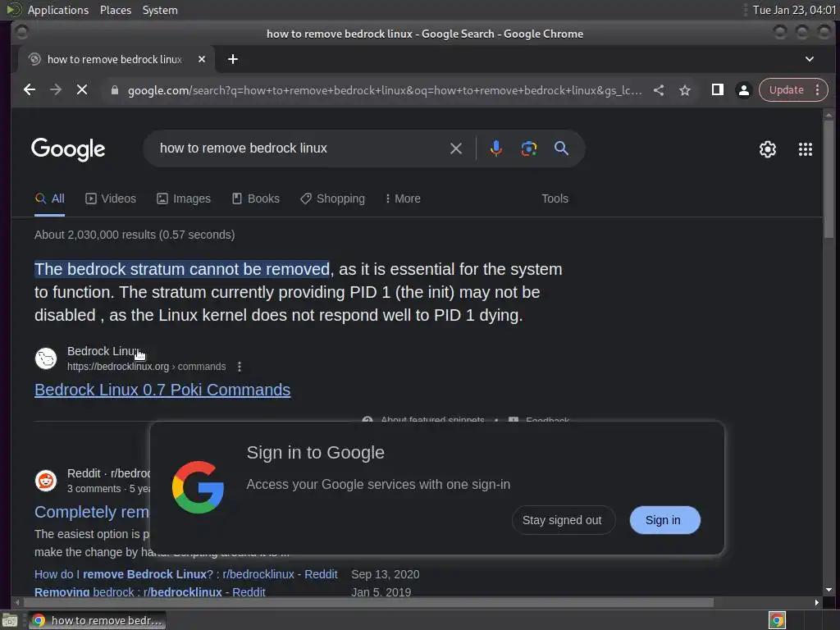This screenshot has width=840, height=630.
Task: Select the All results tab
Action: [x=50, y=199]
